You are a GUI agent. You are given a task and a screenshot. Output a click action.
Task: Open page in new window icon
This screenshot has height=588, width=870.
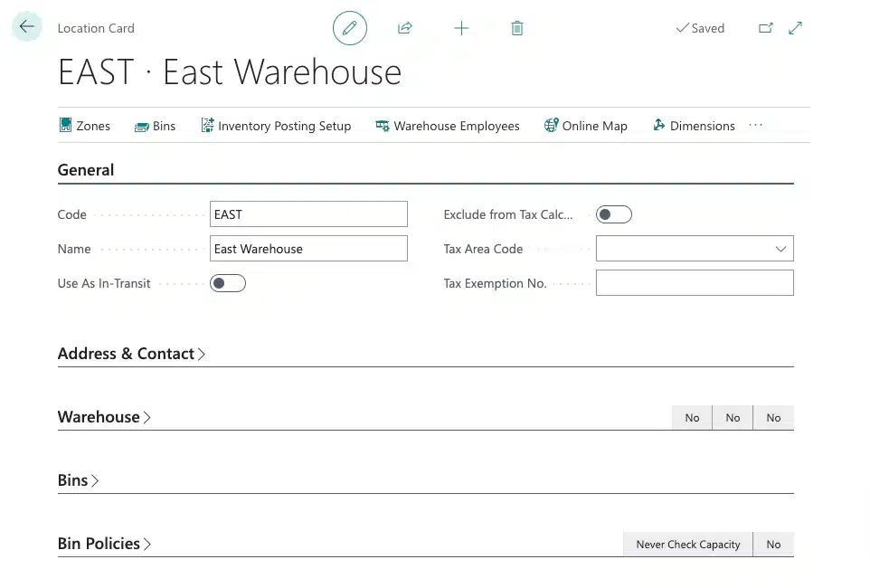pyautogui.click(x=766, y=28)
